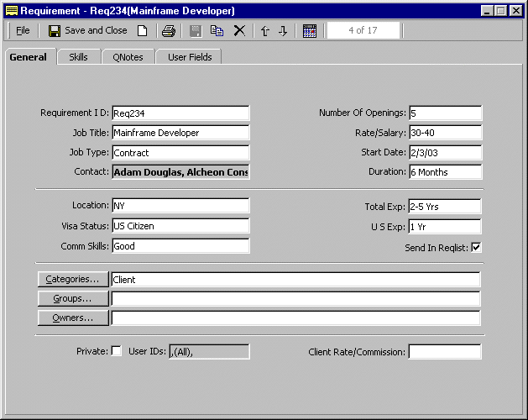Viewport: 528px width, 420px height.
Task: Click the Number Of Openings field
Action: pyautogui.click(x=446, y=113)
